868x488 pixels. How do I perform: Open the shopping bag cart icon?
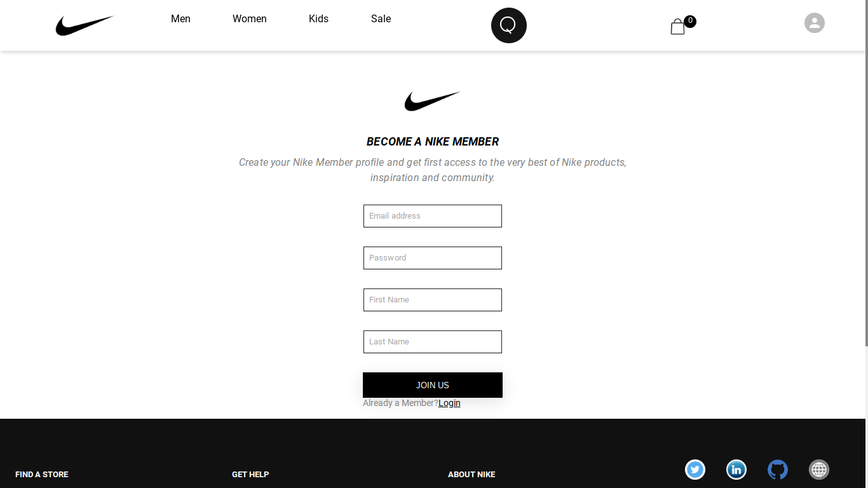click(678, 27)
